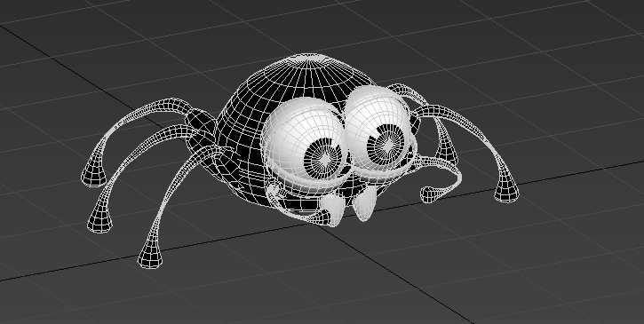Viewport: 644px width, 324px height.
Task: Click the arched top of the rearmost left leg
Action: click(x=164, y=105)
